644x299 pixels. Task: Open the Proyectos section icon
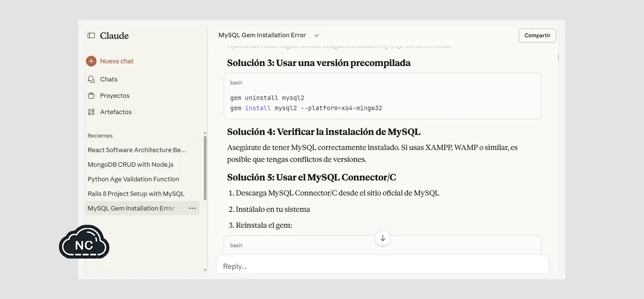(91, 95)
